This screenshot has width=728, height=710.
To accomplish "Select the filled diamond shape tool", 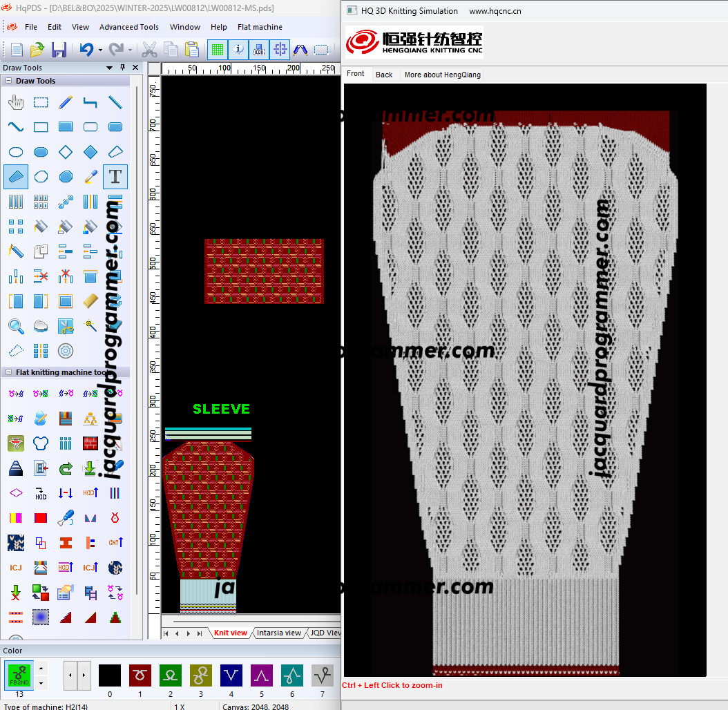I will pos(90,152).
